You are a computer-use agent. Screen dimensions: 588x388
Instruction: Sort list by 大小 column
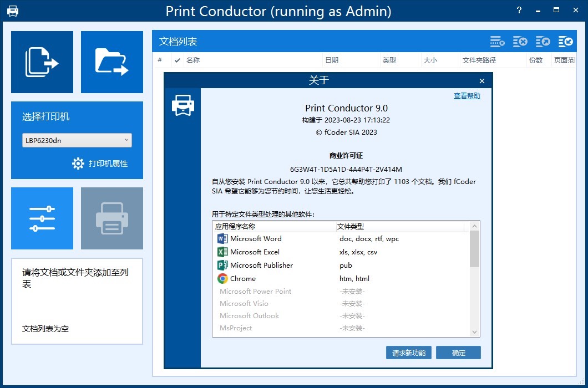pyautogui.click(x=440, y=60)
